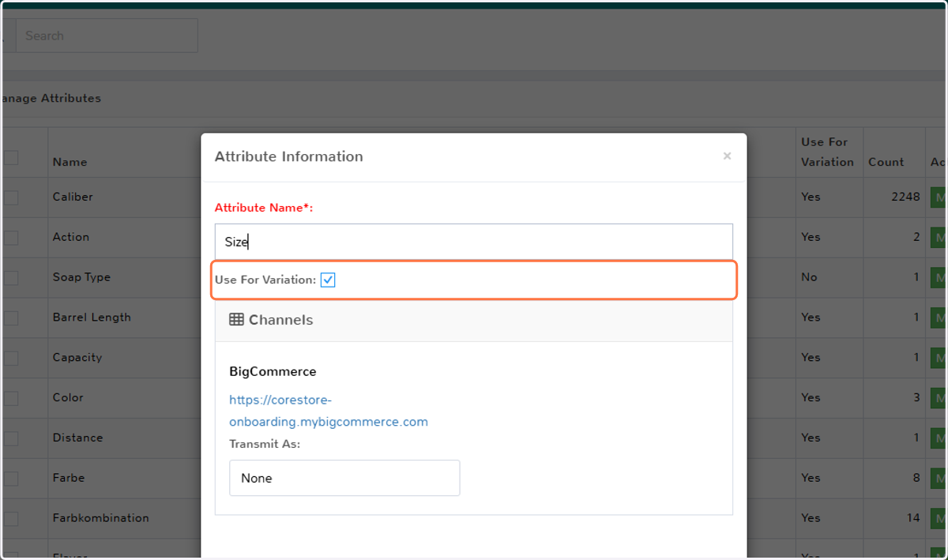Click the green action button in Color row
This screenshot has height=560, width=948.
939,397
